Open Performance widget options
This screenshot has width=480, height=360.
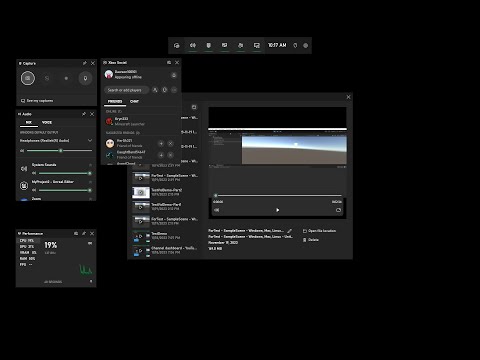[x=76, y=233]
